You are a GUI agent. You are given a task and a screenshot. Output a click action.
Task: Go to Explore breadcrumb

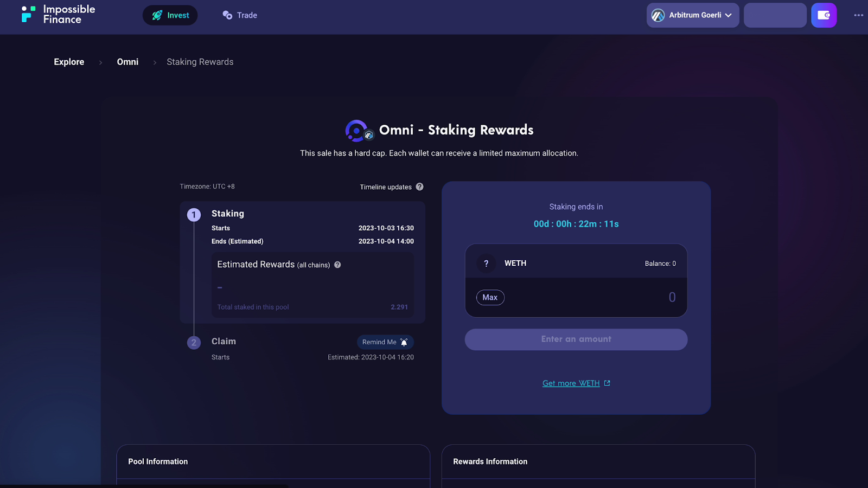coord(69,62)
